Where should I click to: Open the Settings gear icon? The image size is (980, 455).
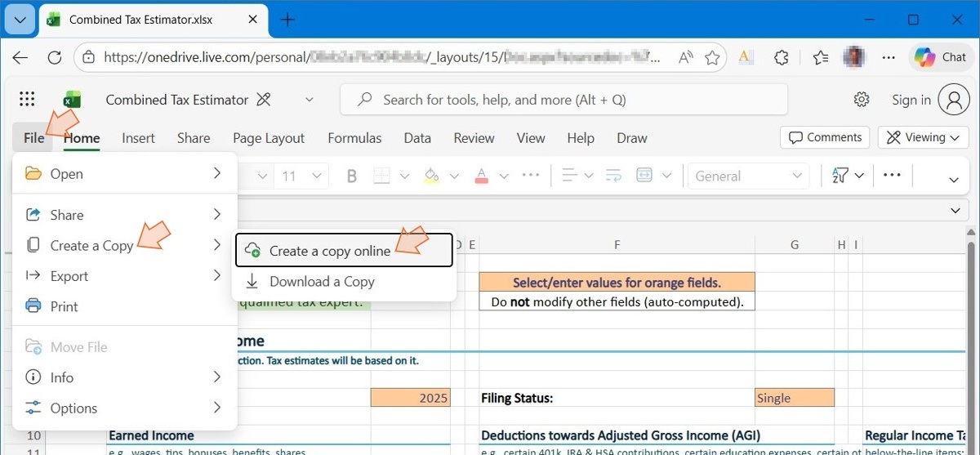tap(862, 100)
